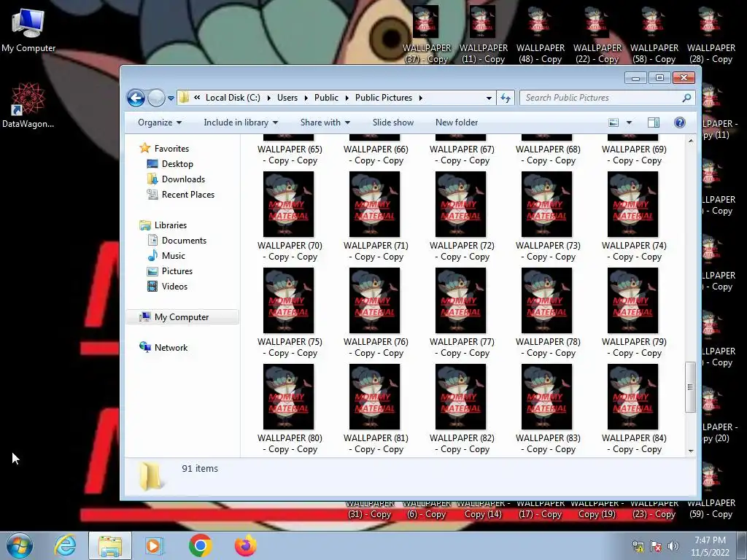
Task: Select WALLPAPER (48) - Copy desktop icon
Action: [x=541, y=34]
